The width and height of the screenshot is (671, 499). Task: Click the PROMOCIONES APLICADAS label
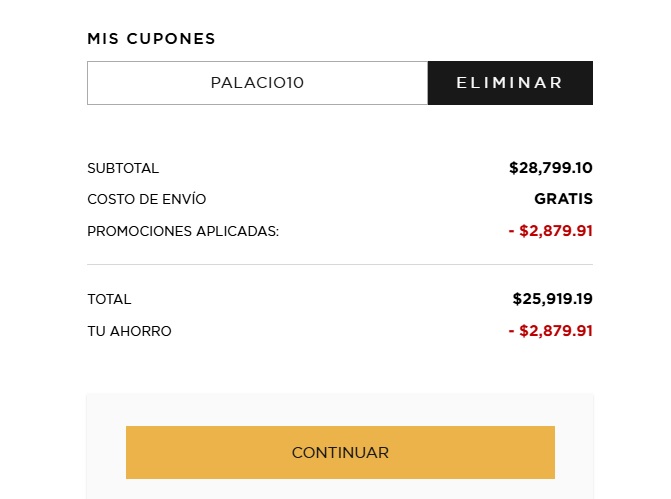click(x=183, y=231)
